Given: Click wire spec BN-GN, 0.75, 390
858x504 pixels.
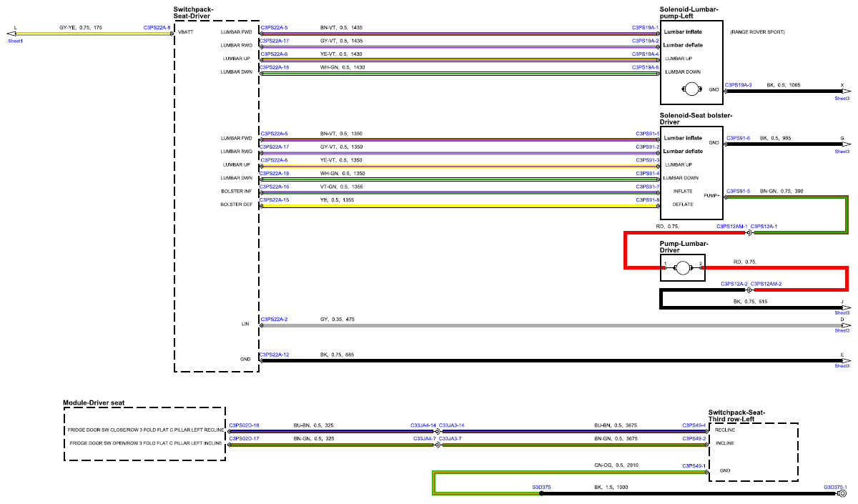Looking at the screenshot, I should point(782,191).
